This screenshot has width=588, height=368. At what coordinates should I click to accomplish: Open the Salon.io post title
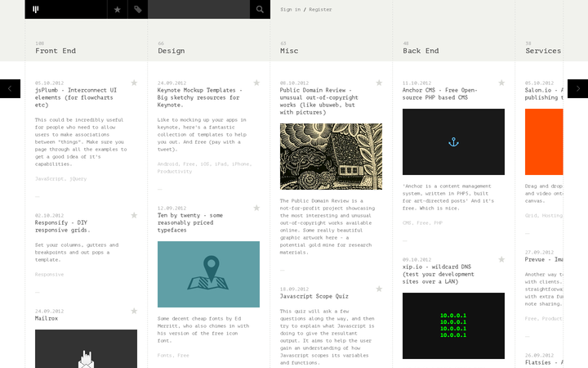pos(544,94)
